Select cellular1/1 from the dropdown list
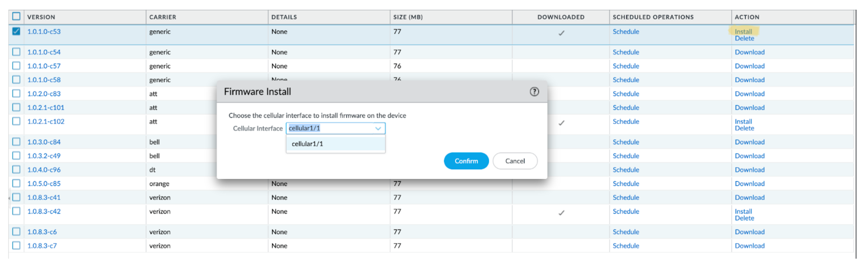Image resolution: width=868 pixels, height=279 pixels. point(307,144)
